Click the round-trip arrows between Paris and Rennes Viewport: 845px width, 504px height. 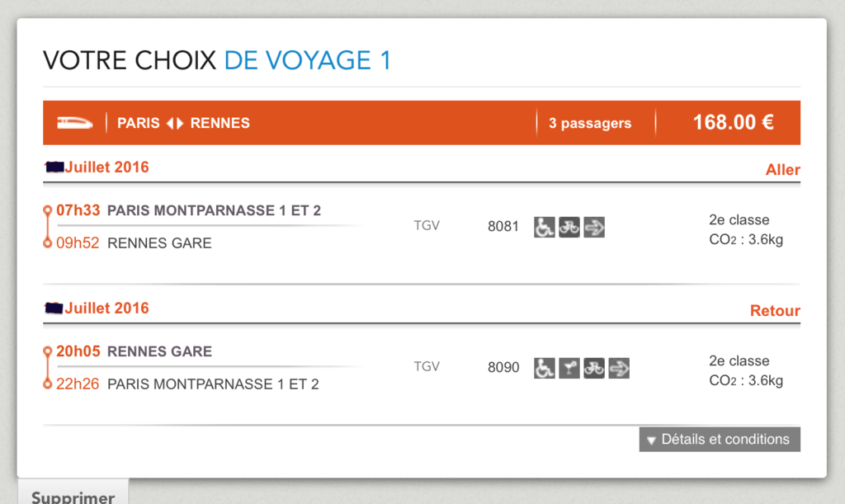(x=175, y=123)
